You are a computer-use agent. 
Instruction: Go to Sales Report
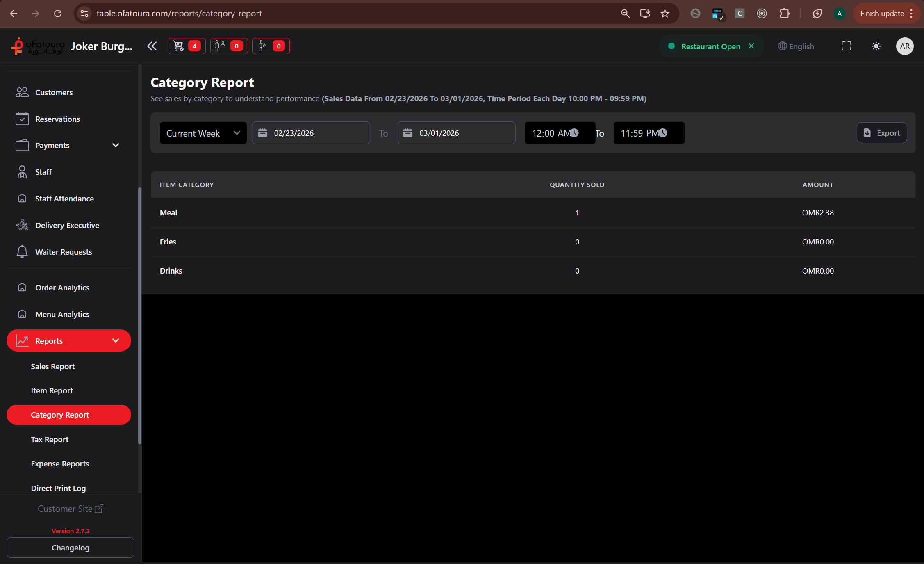pyautogui.click(x=53, y=366)
